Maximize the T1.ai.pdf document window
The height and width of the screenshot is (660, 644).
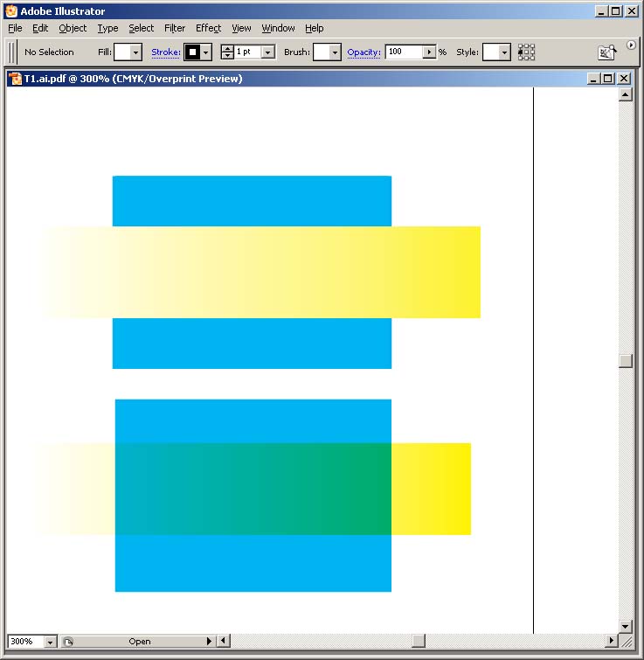point(608,79)
